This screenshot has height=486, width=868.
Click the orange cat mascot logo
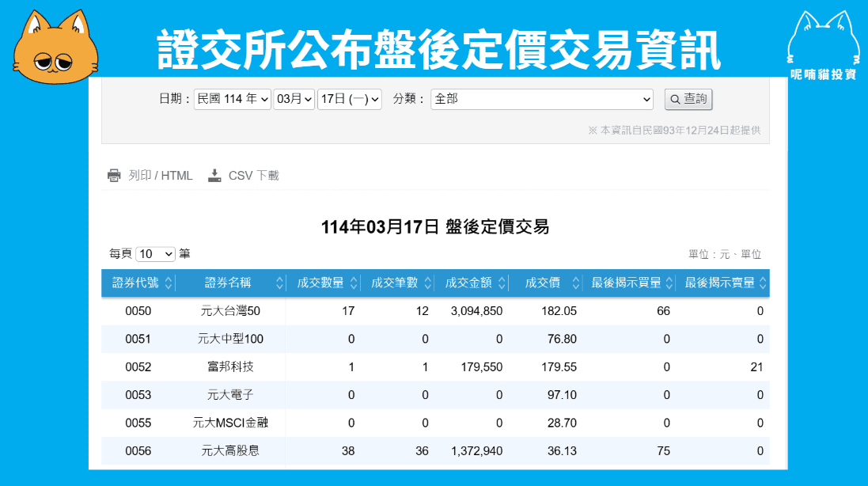click(55, 47)
